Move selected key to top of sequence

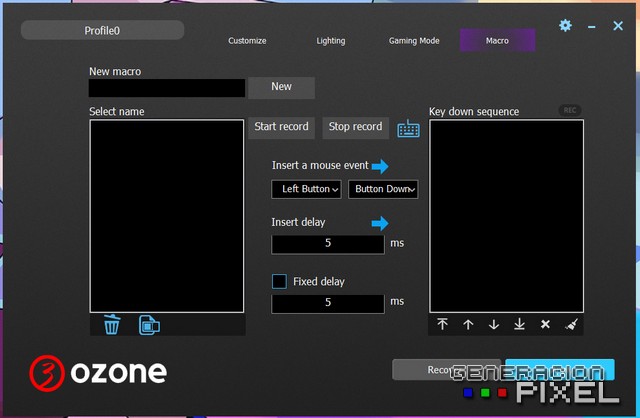pyautogui.click(x=443, y=324)
